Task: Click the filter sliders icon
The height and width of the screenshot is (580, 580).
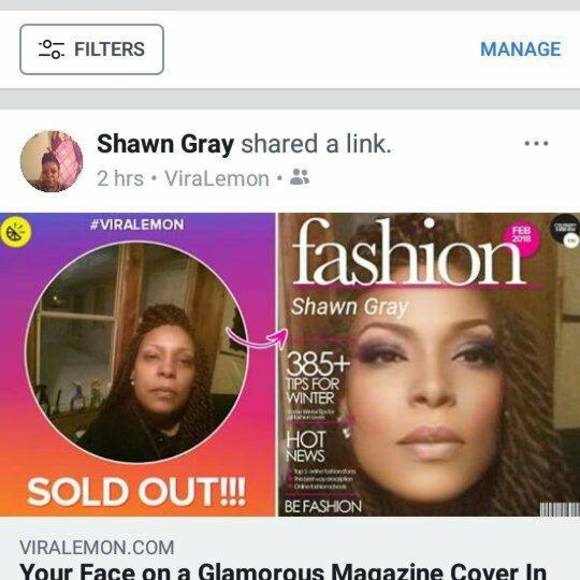Action: coord(51,49)
